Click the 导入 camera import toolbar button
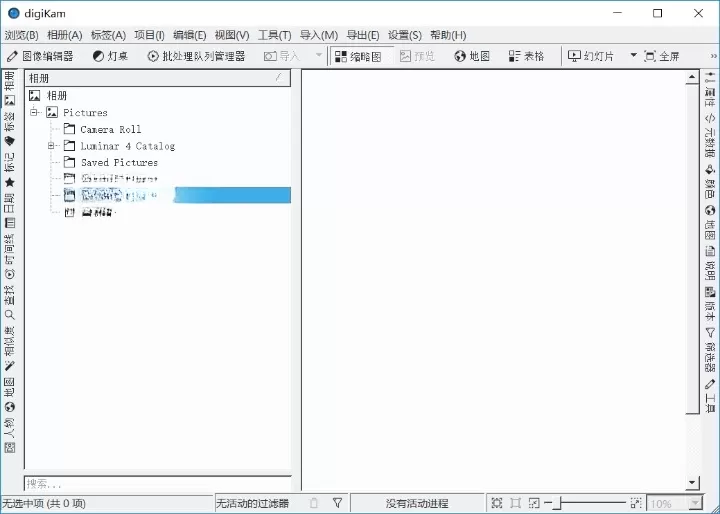720x514 pixels. pos(281,56)
